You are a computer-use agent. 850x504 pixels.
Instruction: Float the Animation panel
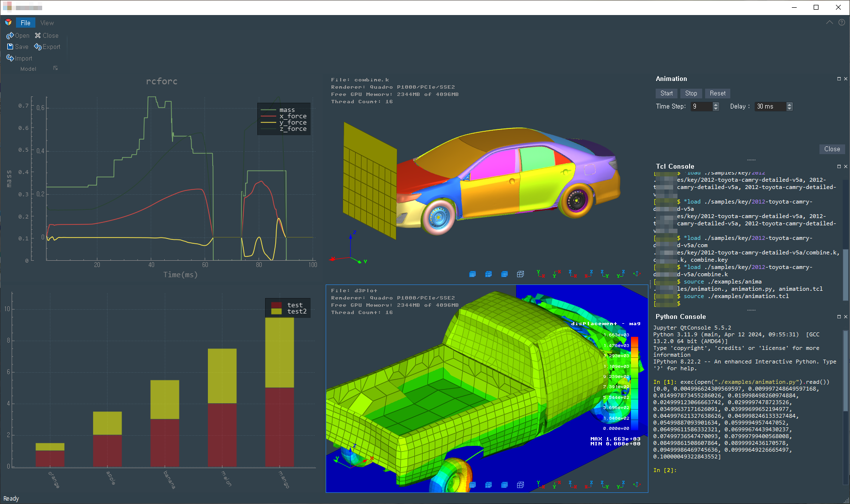[x=839, y=79]
